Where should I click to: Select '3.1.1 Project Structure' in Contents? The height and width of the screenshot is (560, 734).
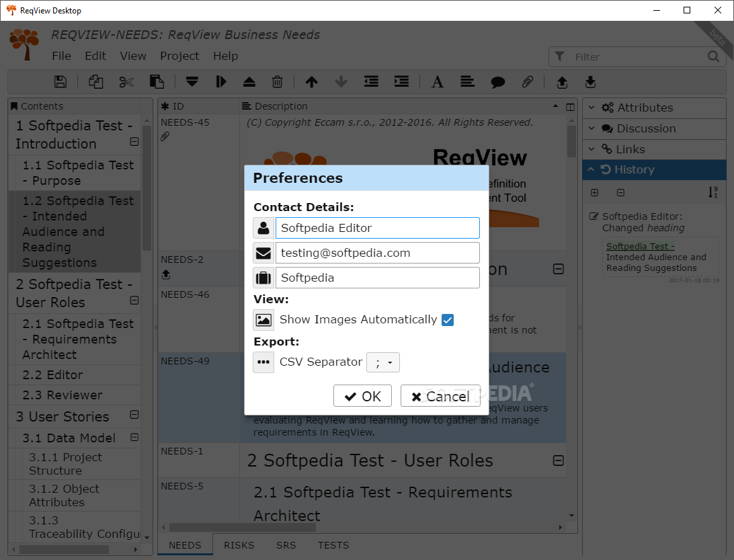75,464
